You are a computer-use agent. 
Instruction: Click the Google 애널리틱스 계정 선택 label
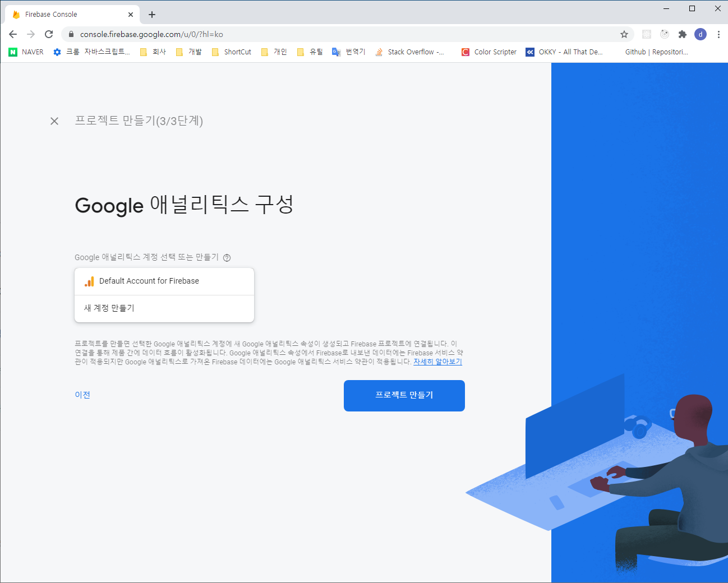(x=147, y=257)
